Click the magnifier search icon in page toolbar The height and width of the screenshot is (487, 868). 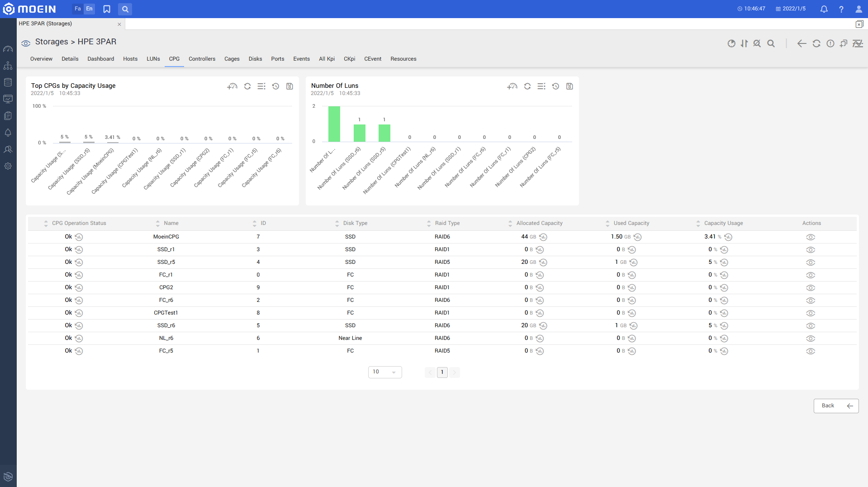pyautogui.click(x=771, y=43)
